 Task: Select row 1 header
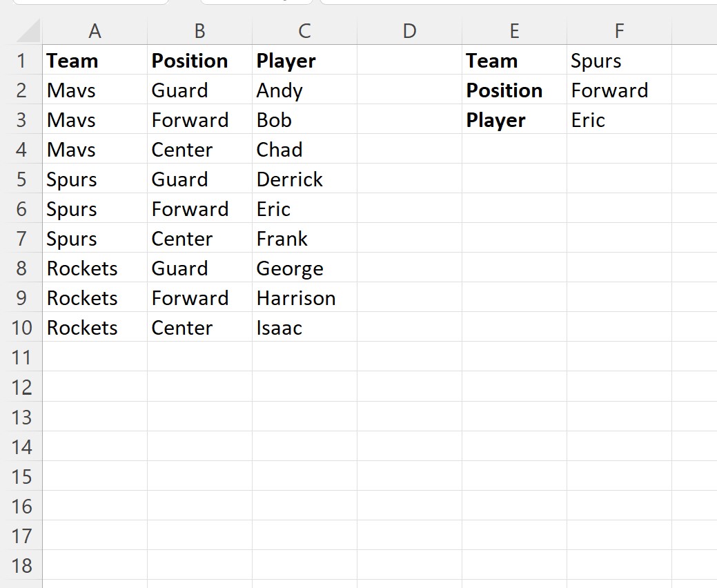(x=21, y=60)
